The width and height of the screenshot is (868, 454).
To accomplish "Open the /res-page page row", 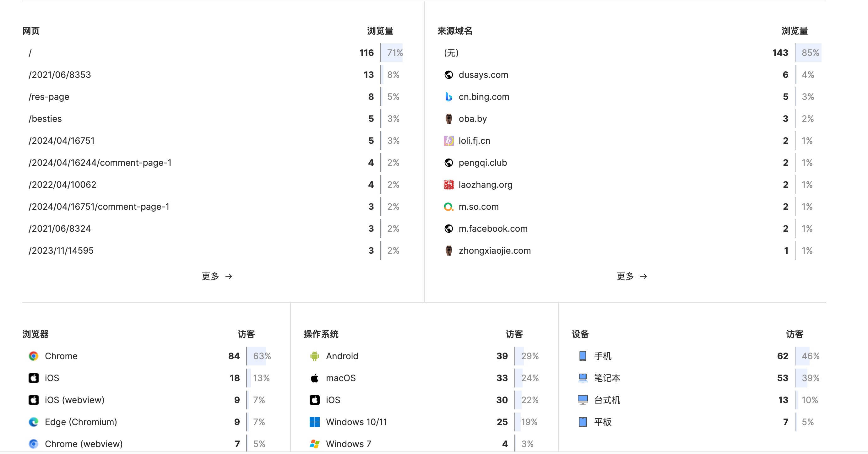I will (49, 97).
